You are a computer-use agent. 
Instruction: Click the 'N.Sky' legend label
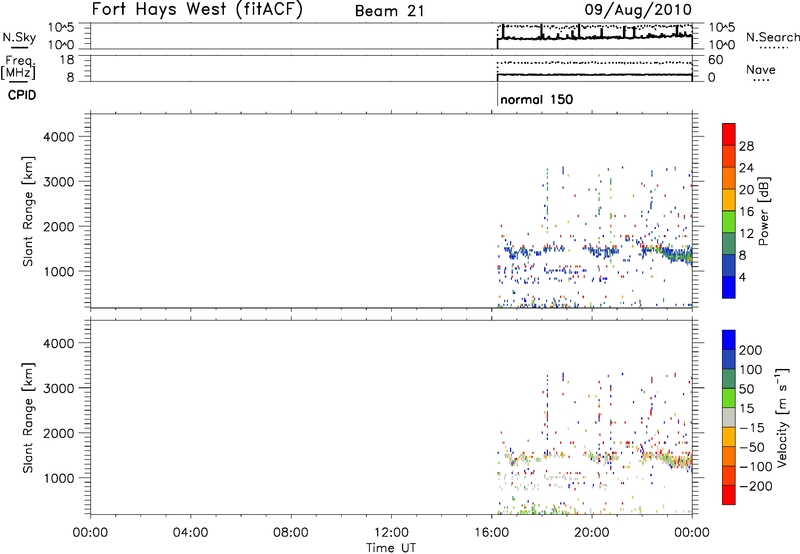[x=19, y=38]
